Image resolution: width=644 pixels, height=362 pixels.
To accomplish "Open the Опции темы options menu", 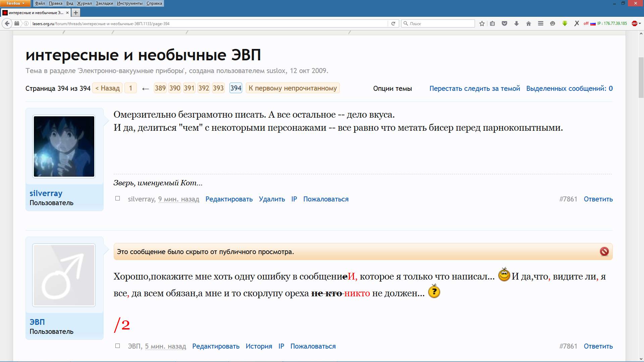I will pos(392,88).
